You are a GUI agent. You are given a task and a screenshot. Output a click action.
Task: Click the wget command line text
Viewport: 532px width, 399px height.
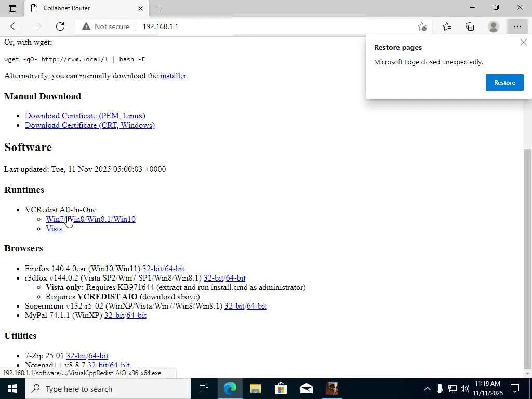click(75, 59)
